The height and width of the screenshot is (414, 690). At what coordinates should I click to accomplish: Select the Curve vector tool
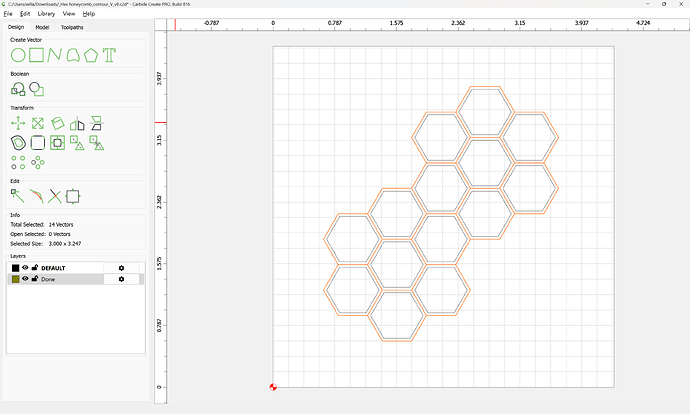pos(73,55)
